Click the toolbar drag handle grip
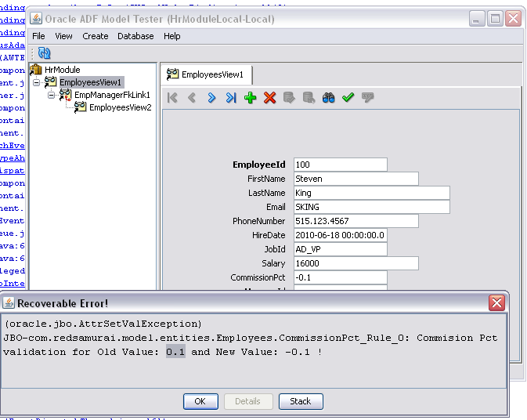 point(32,53)
